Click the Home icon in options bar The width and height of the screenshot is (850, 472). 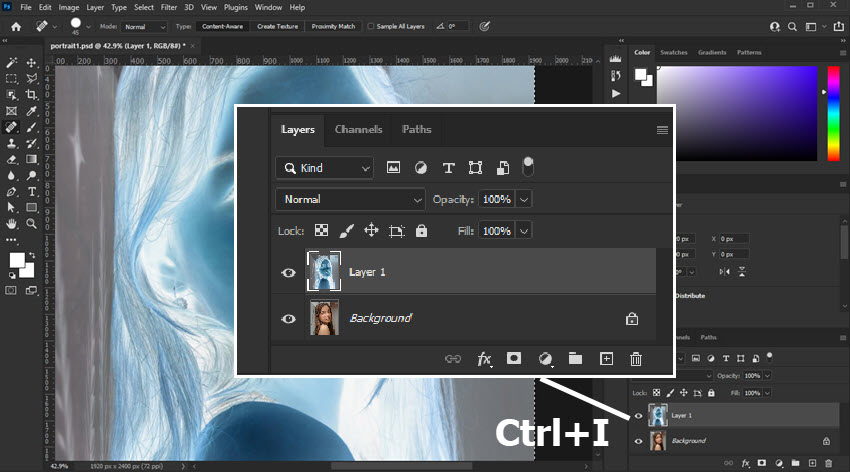coord(16,27)
